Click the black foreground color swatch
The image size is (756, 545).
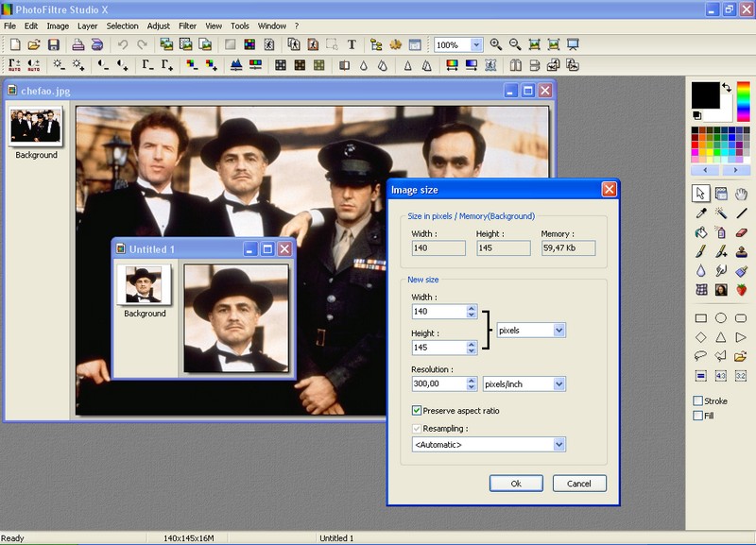(705, 95)
